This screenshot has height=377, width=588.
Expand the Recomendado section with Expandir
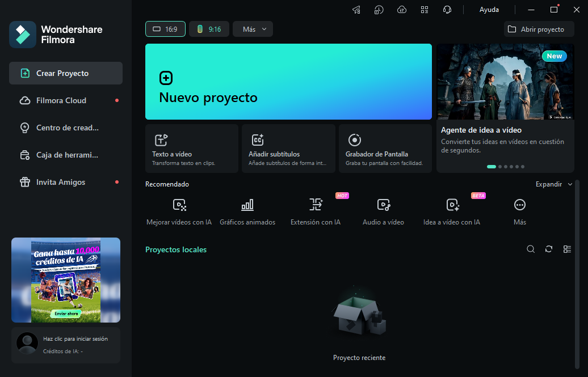[554, 184]
